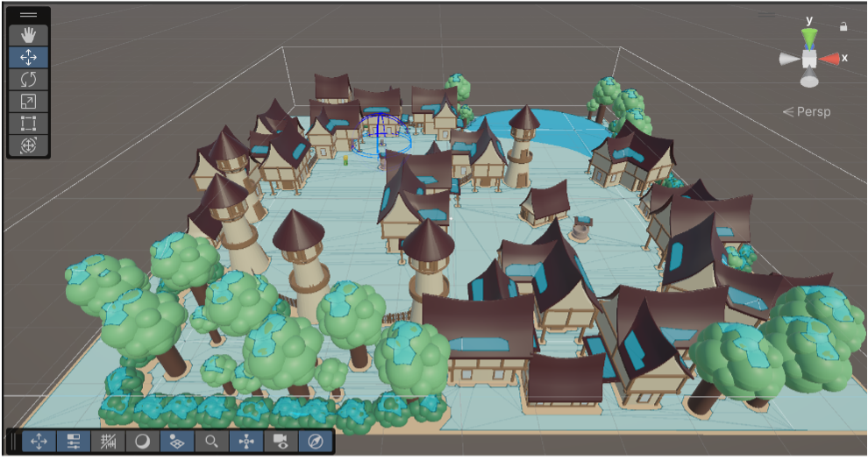Open the Search overlay with magnifier icon
Image resolution: width=868 pixels, height=460 pixels.
click(211, 442)
